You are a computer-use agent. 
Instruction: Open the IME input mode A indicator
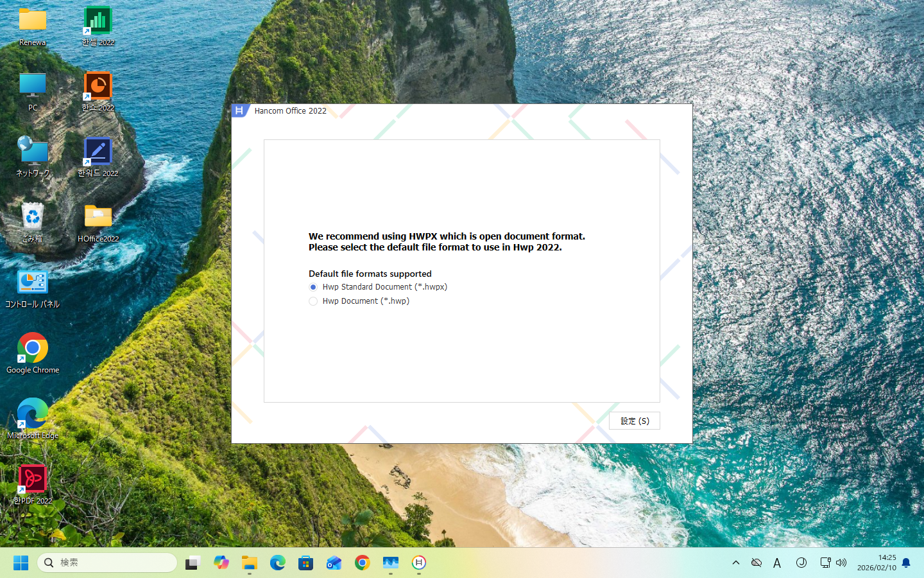point(777,563)
